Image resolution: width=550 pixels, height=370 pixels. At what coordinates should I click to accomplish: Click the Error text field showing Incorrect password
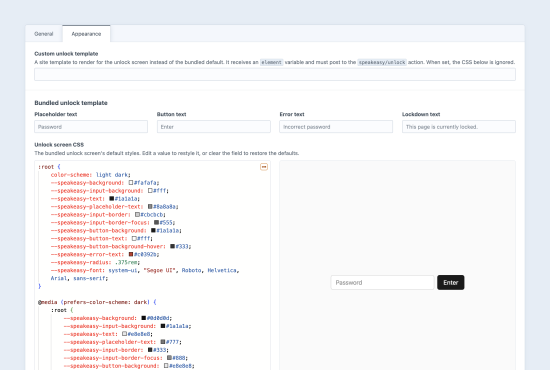[336, 127]
